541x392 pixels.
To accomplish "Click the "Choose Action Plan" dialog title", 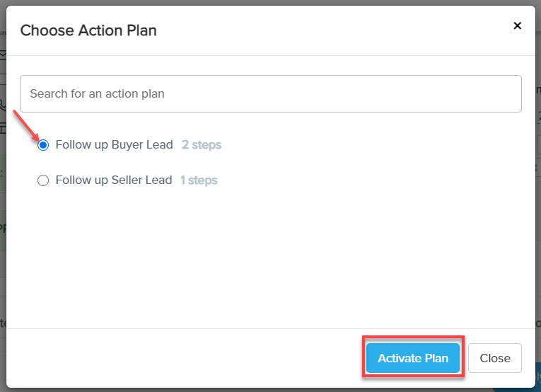I will (88, 30).
